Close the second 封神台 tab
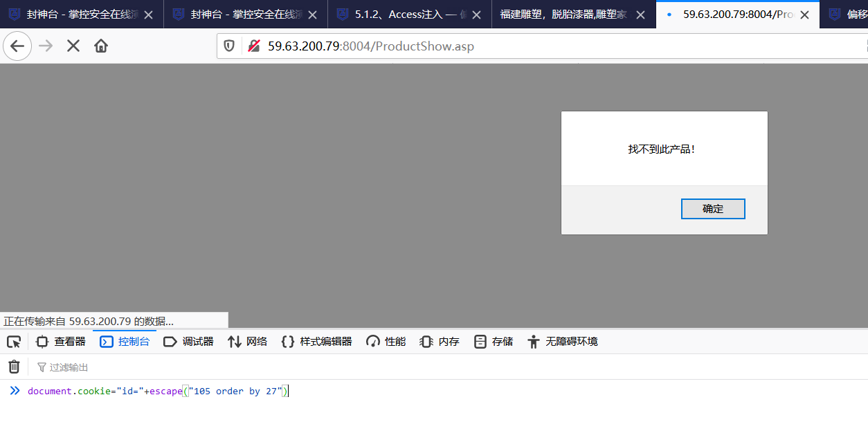Viewport: 868px width, 424px height. (x=312, y=15)
